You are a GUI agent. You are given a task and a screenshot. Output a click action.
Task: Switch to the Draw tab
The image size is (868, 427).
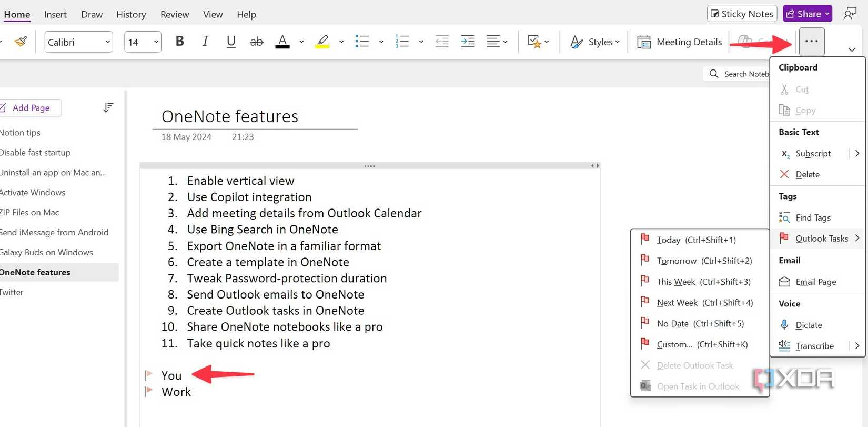(x=92, y=14)
